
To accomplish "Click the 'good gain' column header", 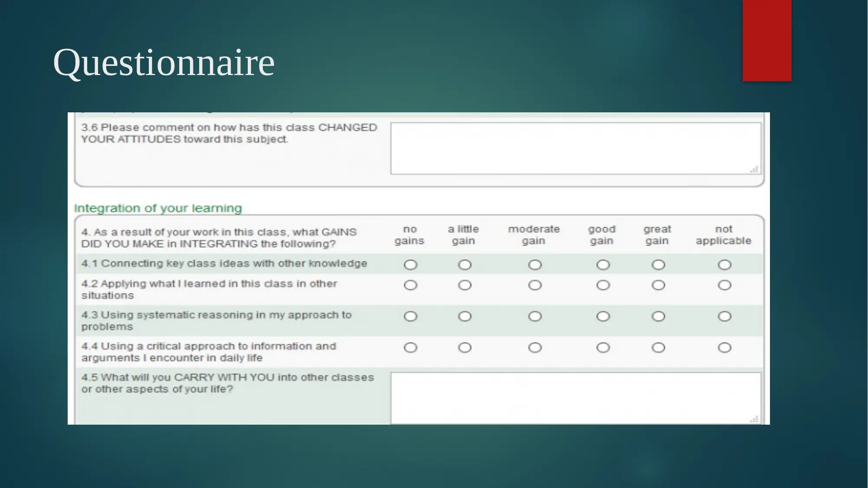I will tap(602, 235).
